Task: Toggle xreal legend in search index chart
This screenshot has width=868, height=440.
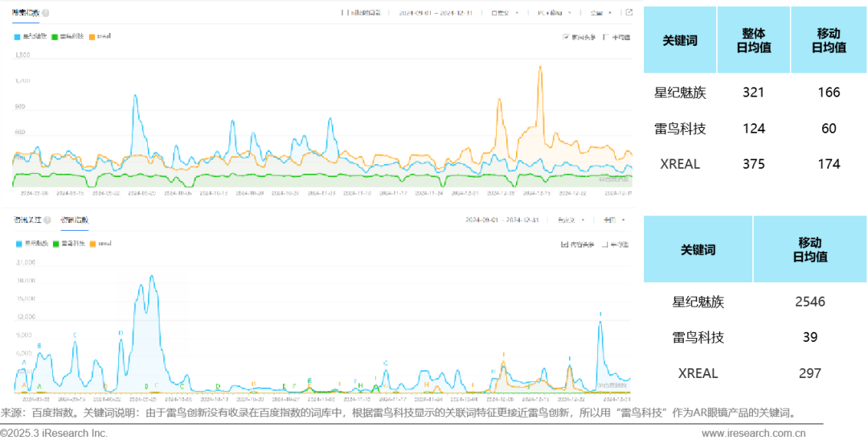Action: 100,36
